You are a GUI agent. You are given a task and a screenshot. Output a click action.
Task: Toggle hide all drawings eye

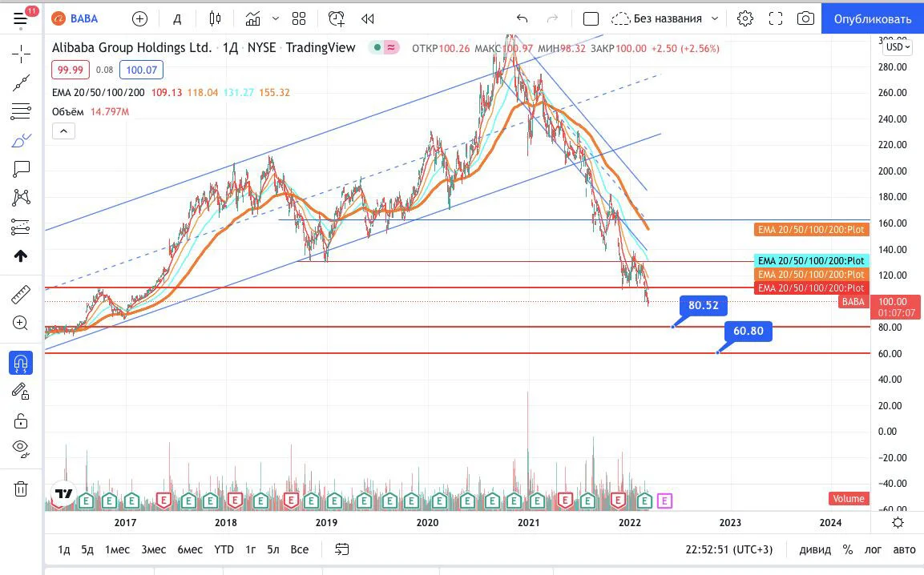coord(21,449)
